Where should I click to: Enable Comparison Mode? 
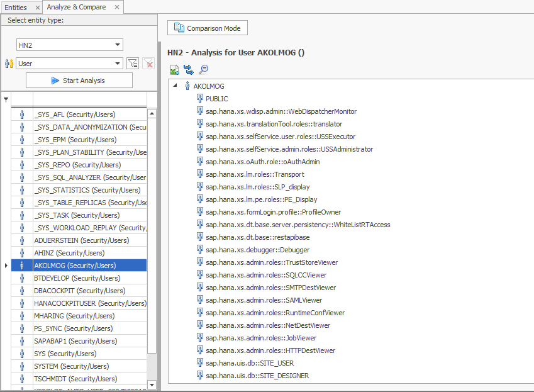click(208, 28)
